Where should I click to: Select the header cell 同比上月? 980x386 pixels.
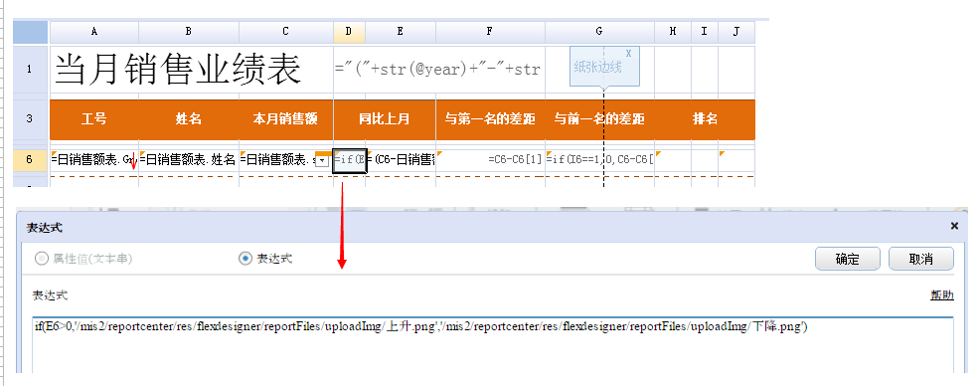[x=385, y=118]
